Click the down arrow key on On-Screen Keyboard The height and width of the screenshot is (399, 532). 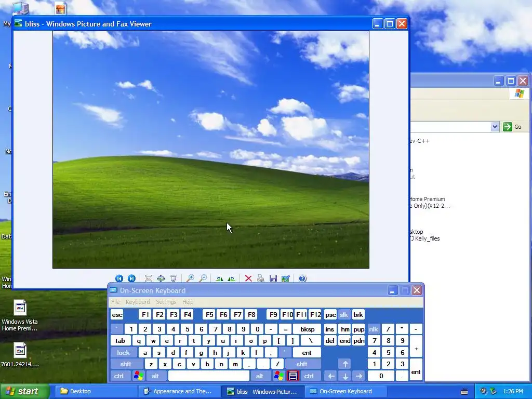pyautogui.click(x=345, y=376)
